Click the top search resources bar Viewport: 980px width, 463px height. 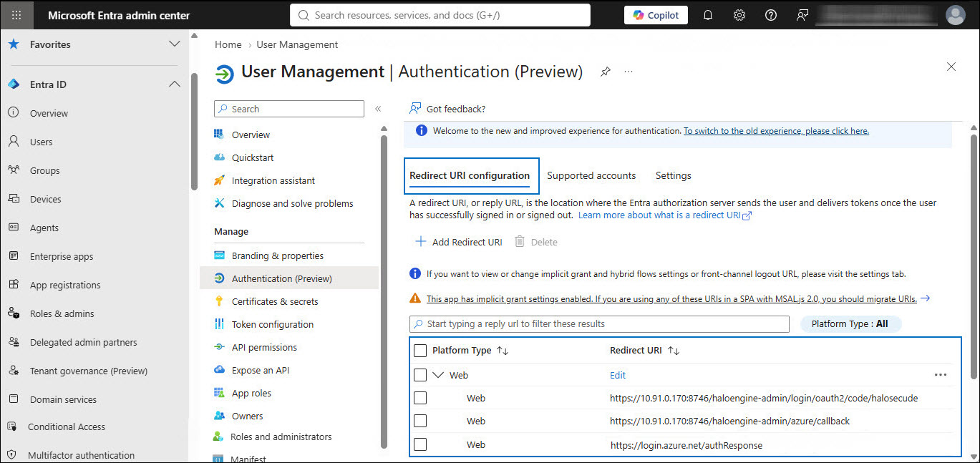tap(440, 15)
